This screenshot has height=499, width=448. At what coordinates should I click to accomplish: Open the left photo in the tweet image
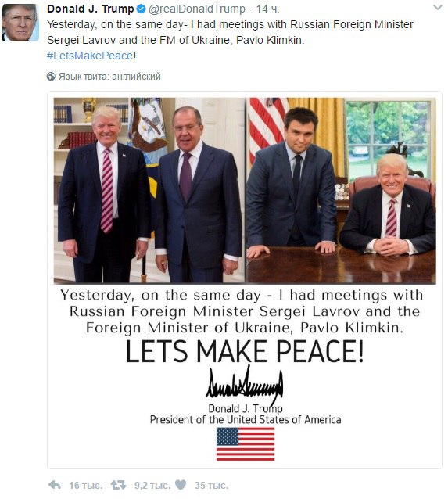[149, 190]
